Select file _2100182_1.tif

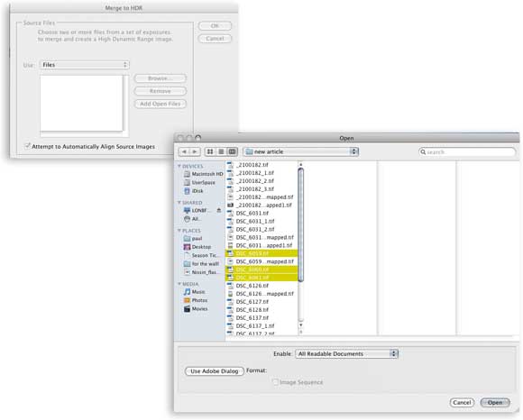click(261, 173)
